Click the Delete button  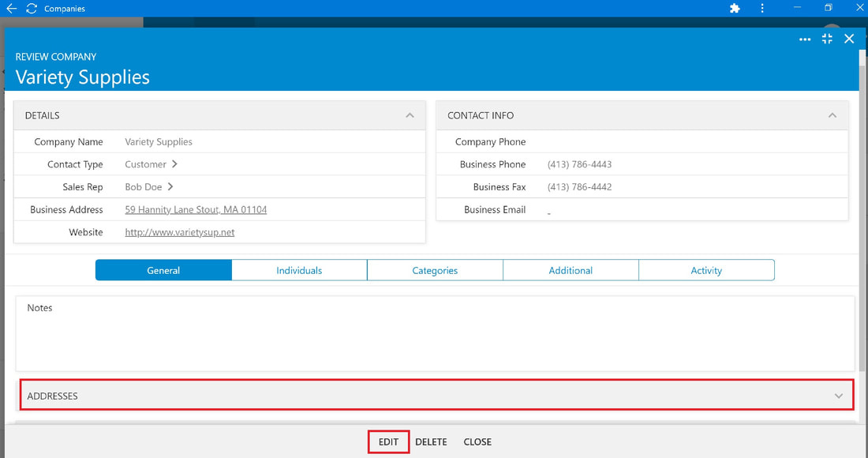431,442
